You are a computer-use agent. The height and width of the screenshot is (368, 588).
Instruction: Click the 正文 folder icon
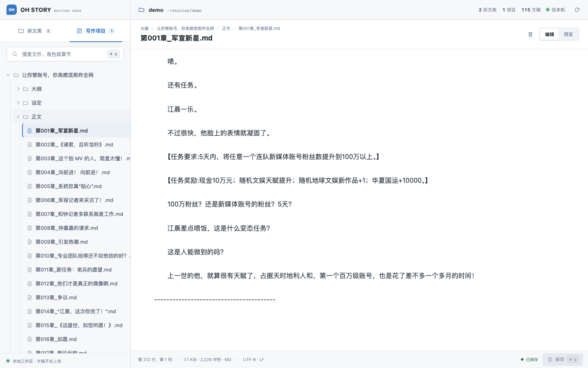point(26,117)
